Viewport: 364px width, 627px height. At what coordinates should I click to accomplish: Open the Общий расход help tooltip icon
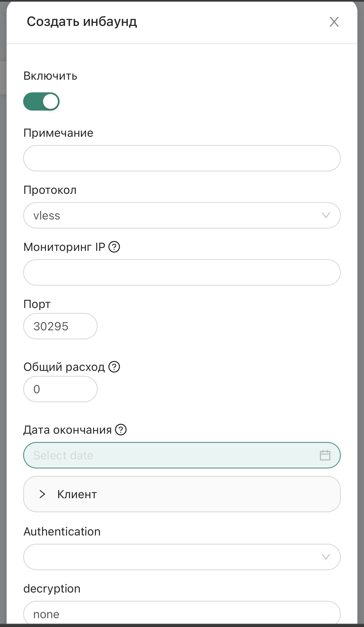pyautogui.click(x=114, y=367)
